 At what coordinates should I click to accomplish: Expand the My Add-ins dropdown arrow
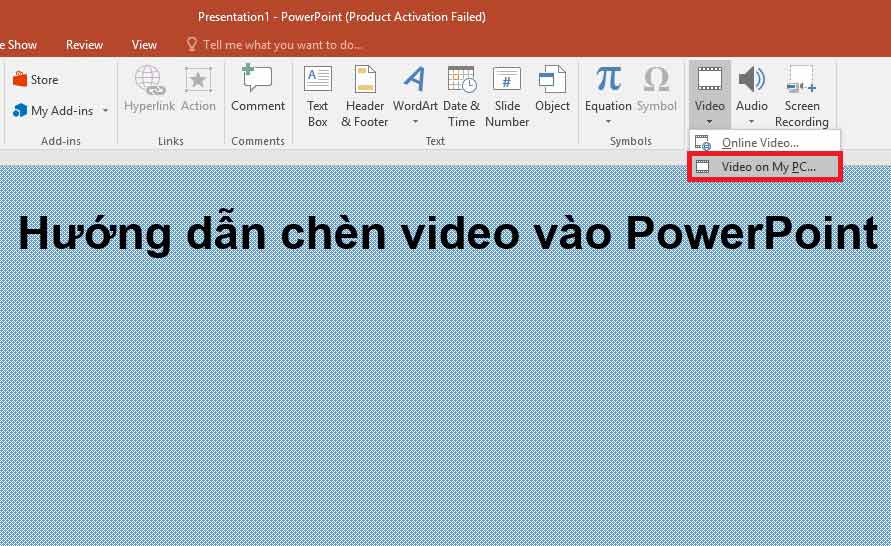tap(106, 111)
